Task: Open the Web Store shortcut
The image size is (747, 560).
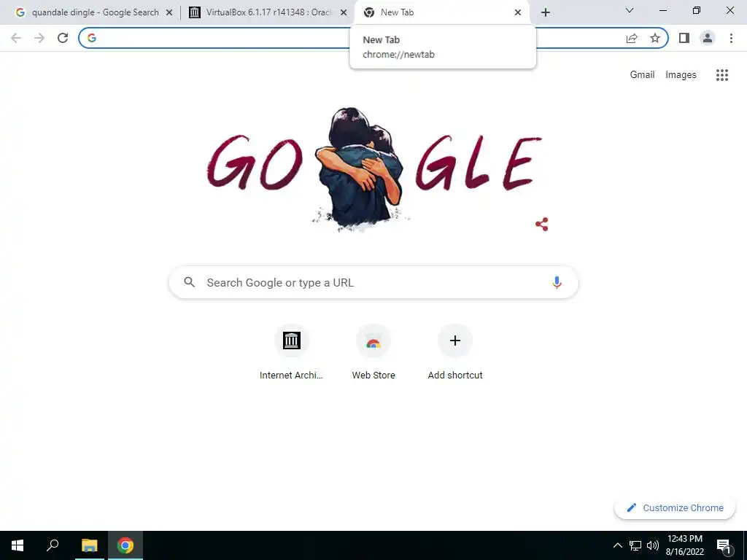Action: click(373, 341)
